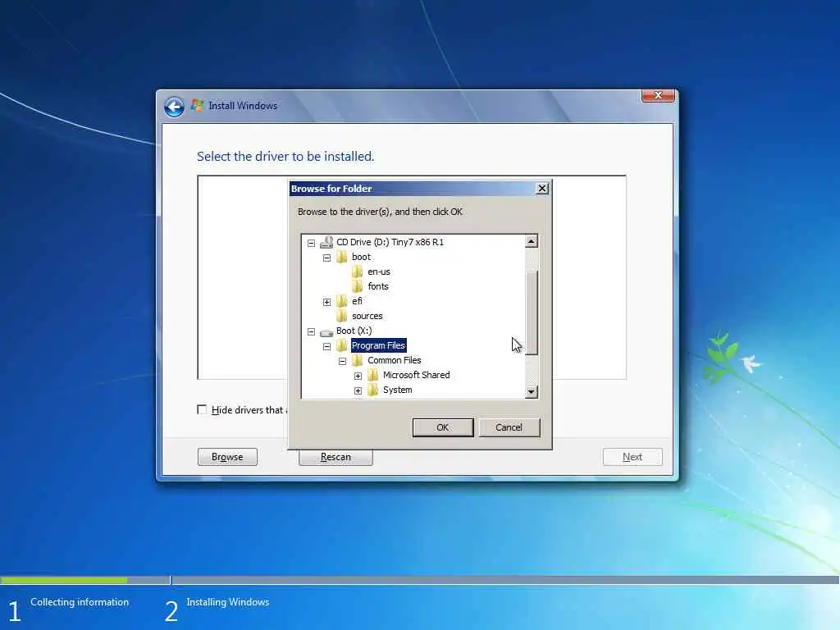Select the highlighted 'Program Files' item
The width and height of the screenshot is (840, 630).
[x=379, y=345]
